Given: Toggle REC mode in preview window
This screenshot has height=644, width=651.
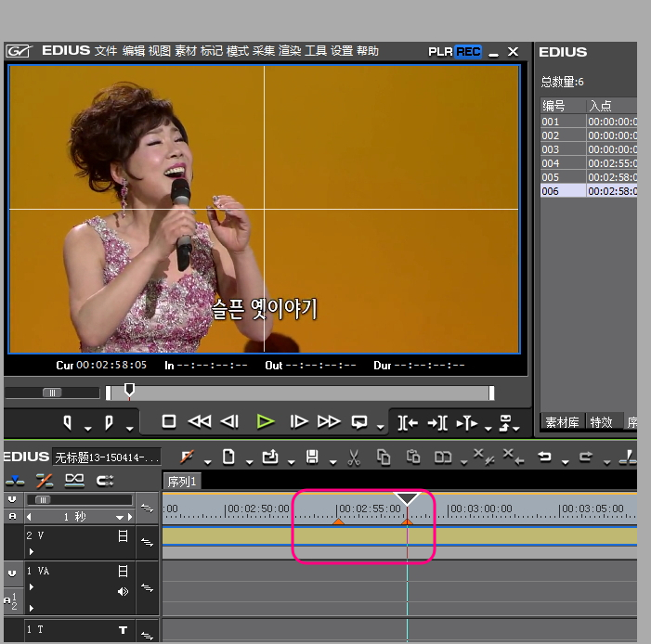Looking at the screenshot, I should (x=468, y=52).
